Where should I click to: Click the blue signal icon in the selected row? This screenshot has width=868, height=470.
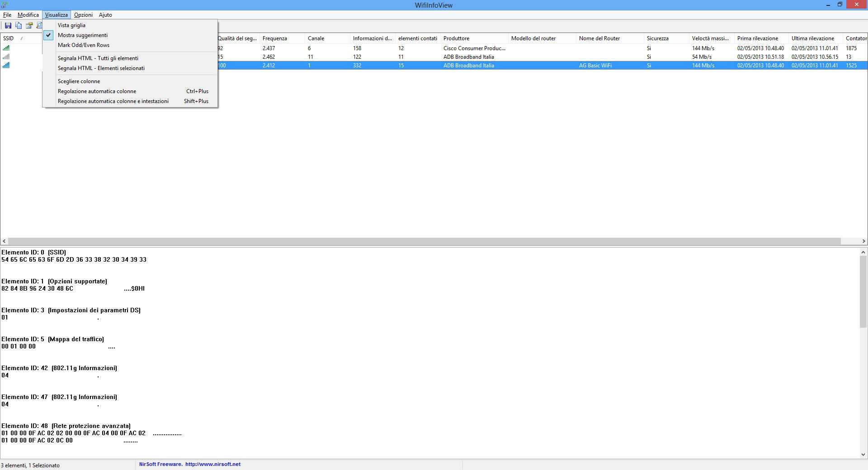coord(6,65)
